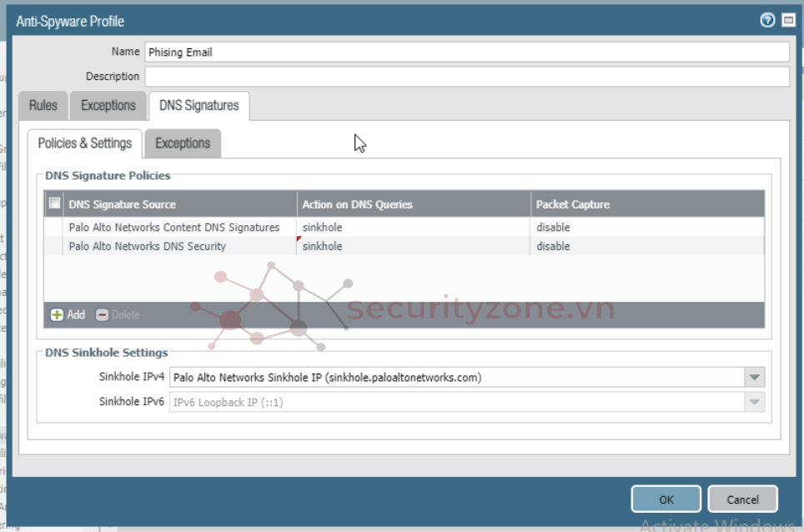Viewport: 804px width, 532px height.
Task: Open the Exceptions sub-tab under DNS Signatures
Action: click(183, 143)
